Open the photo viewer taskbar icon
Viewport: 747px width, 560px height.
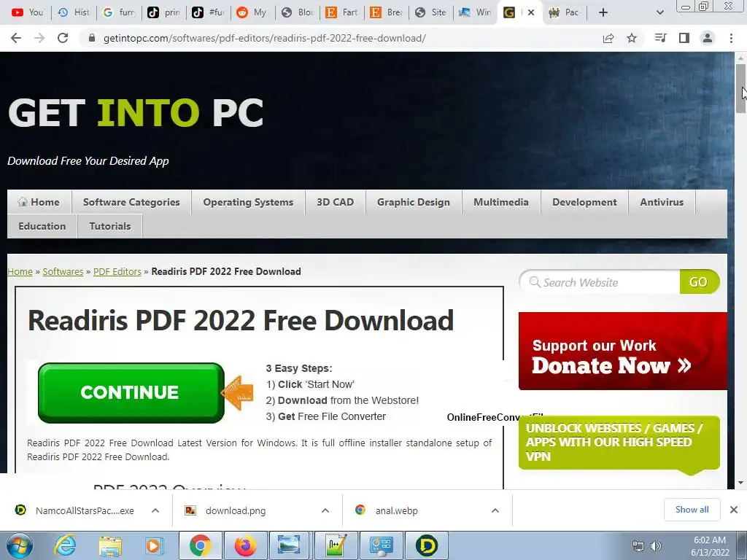[289, 545]
